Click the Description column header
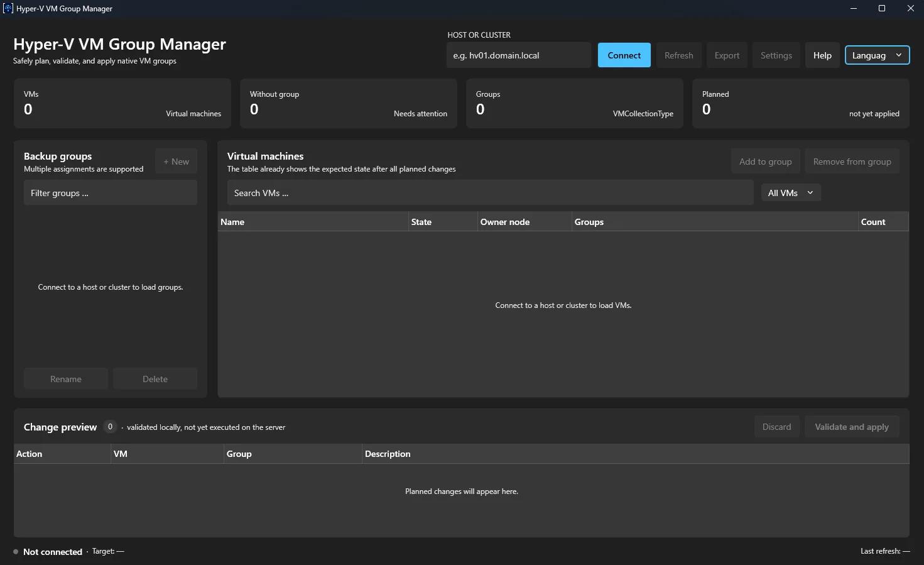This screenshot has width=924, height=565. (636, 454)
